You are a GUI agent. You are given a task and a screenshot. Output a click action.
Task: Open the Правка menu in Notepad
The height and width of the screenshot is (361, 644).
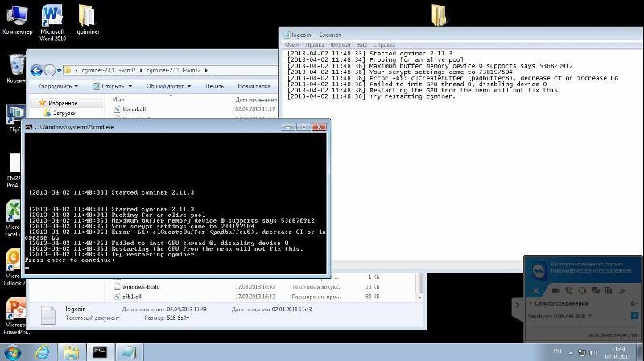[315, 45]
